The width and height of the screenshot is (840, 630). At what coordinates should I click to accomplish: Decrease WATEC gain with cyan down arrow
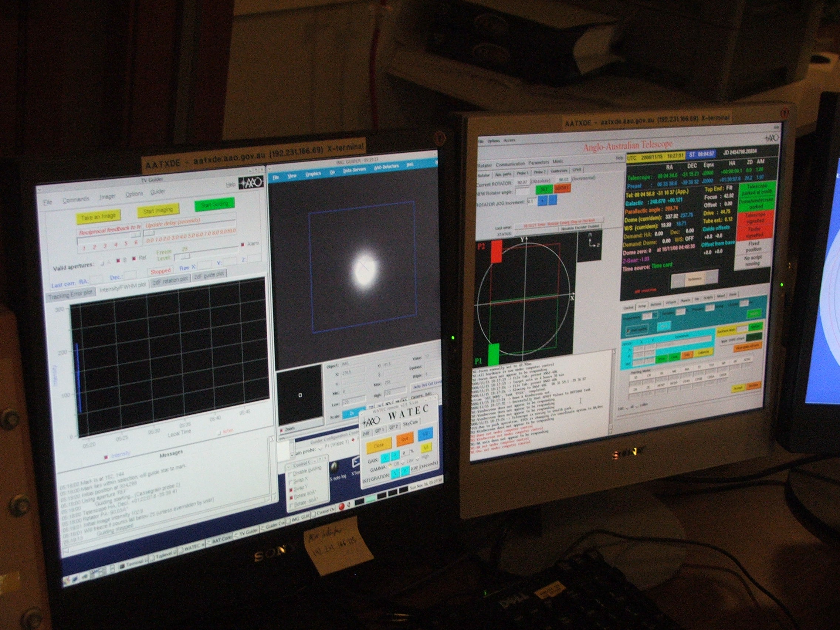pyautogui.click(x=386, y=458)
